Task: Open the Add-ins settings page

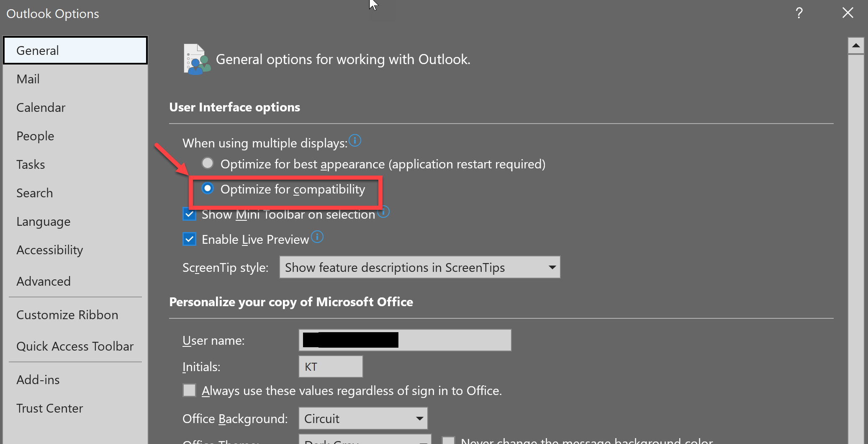Action: pyautogui.click(x=38, y=379)
